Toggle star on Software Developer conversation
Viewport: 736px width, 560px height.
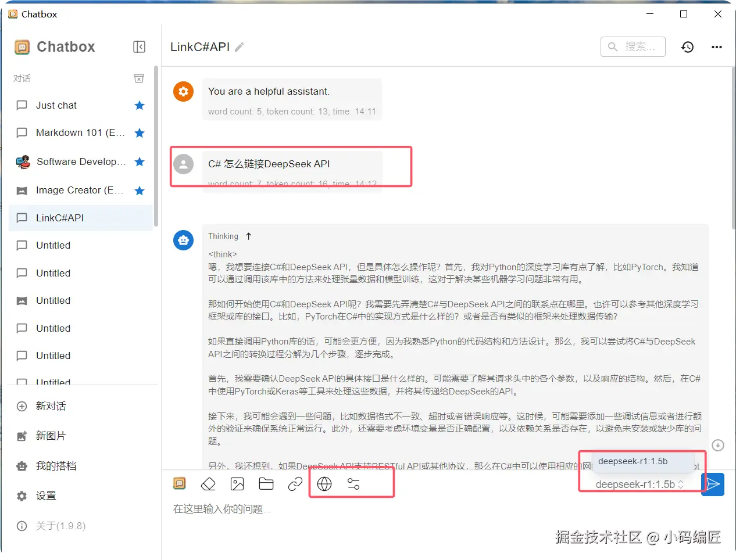click(x=140, y=161)
